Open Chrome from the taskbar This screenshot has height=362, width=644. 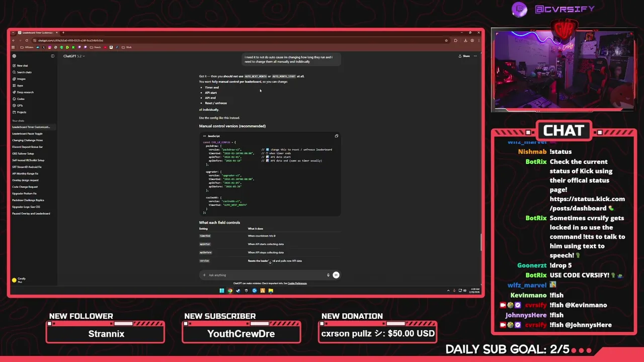point(230,291)
